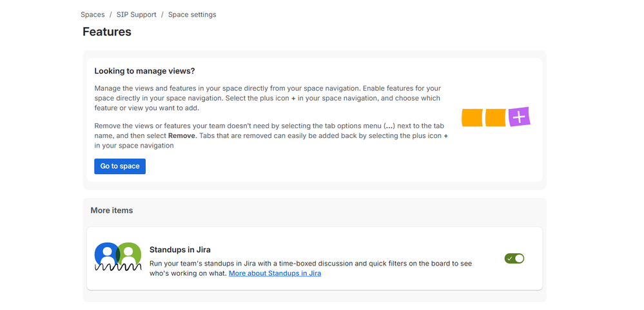Open the Spaces breadcrumb link
The width and height of the screenshot is (644, 310).
(x=92, y=15)
